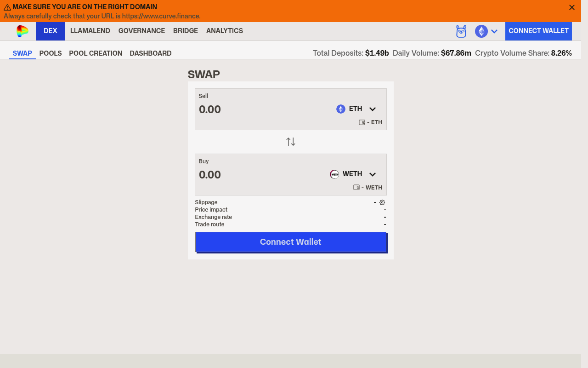Click the WETH token logo in Buy box

334,174
